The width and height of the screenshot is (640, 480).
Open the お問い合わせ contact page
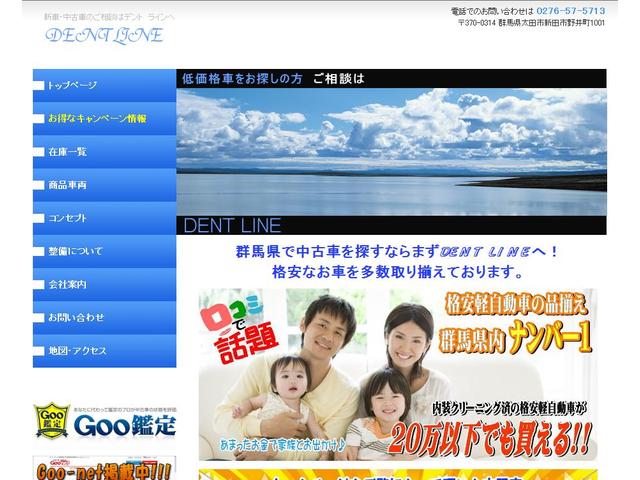point(104,317)
